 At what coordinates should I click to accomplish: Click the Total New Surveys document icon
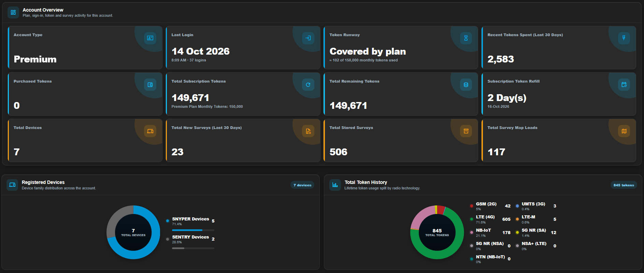308,131
